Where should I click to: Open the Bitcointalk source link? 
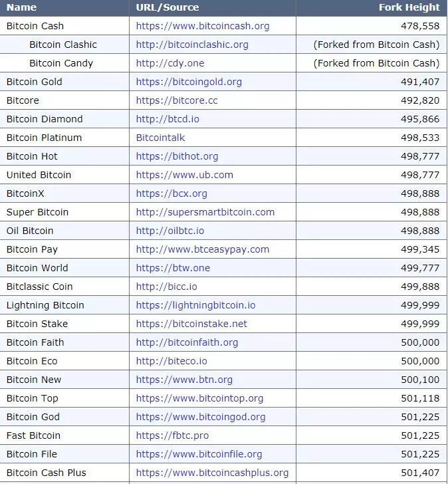[x=160, y=138]
